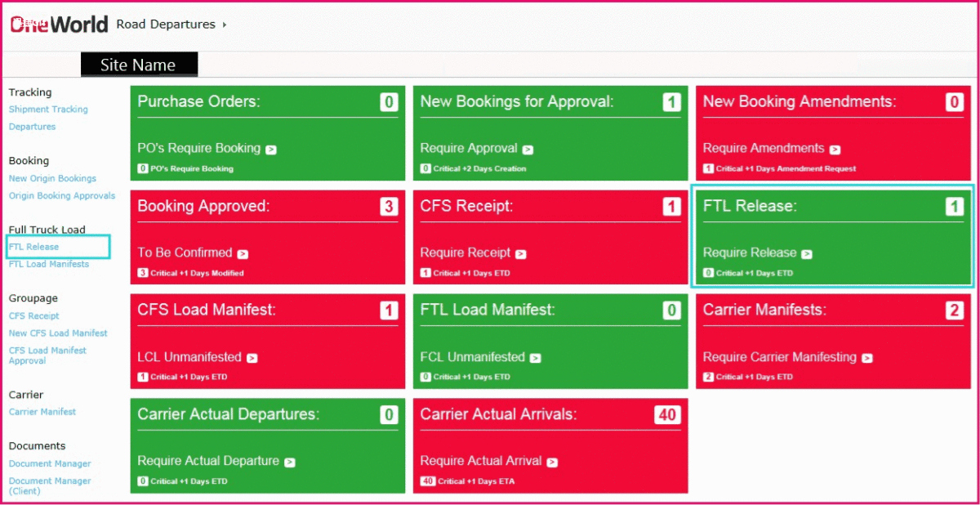Click the Require Carrier Manifesting arrow icon

click(867, 358)
